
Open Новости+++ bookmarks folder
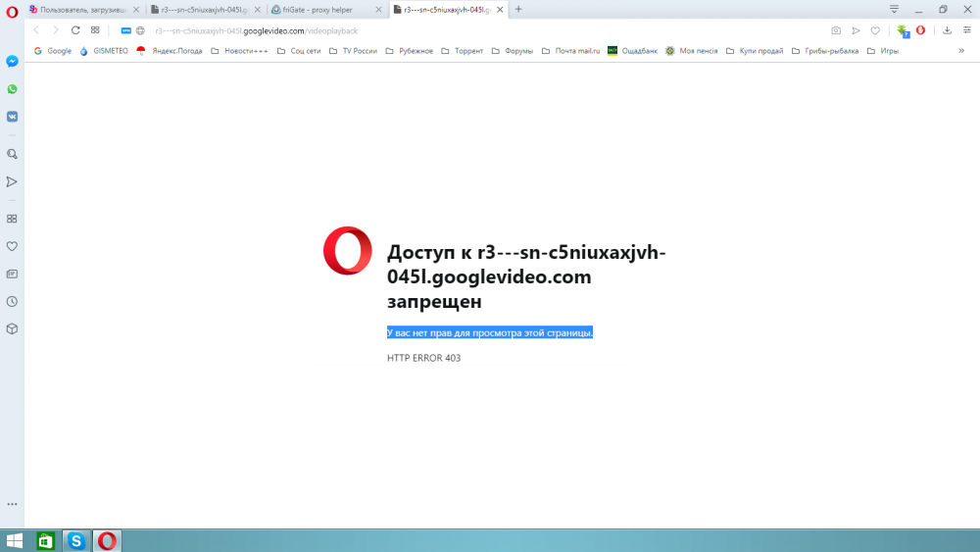point(239,51)
